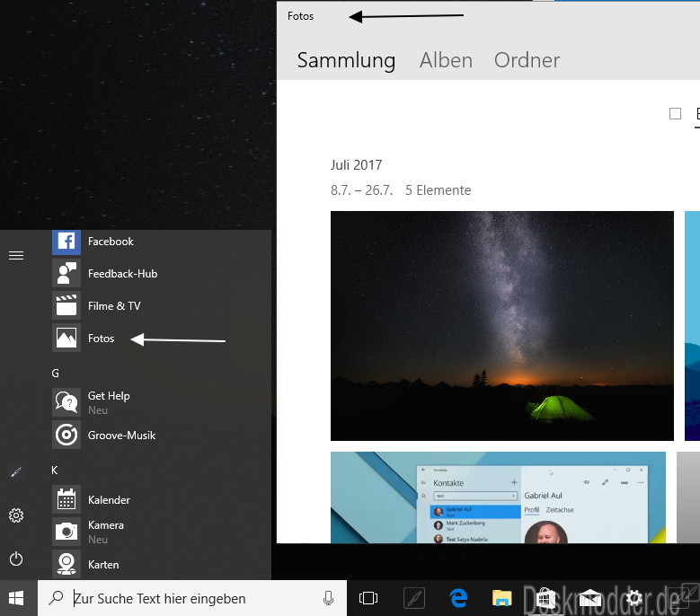Switch to the Sammlung tab

(346, 60)
